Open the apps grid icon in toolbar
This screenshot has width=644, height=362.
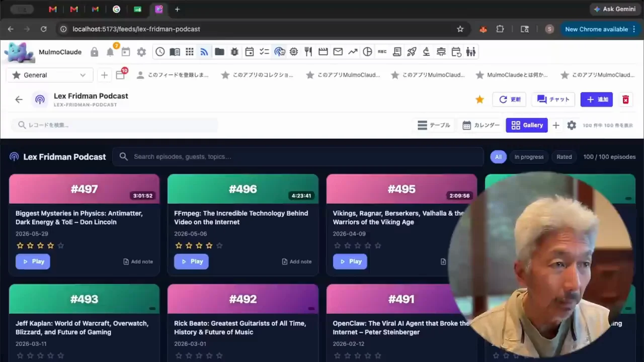point(190,52)
